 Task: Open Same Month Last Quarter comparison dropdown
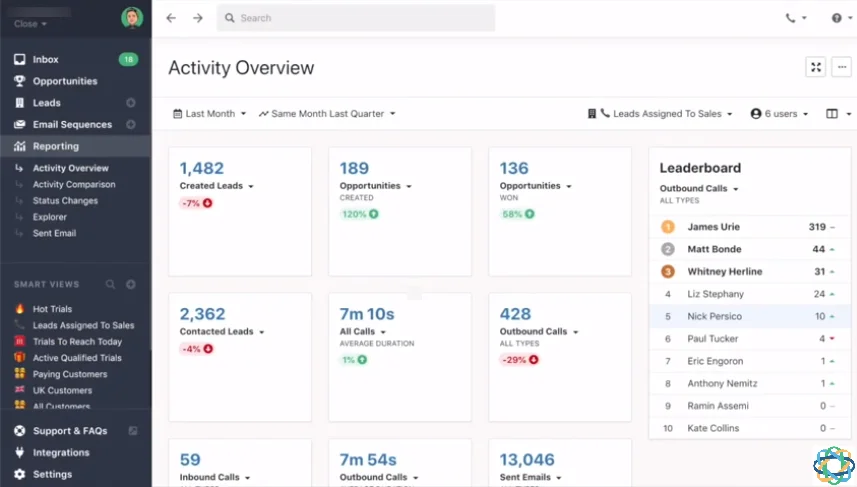(327, 114)
